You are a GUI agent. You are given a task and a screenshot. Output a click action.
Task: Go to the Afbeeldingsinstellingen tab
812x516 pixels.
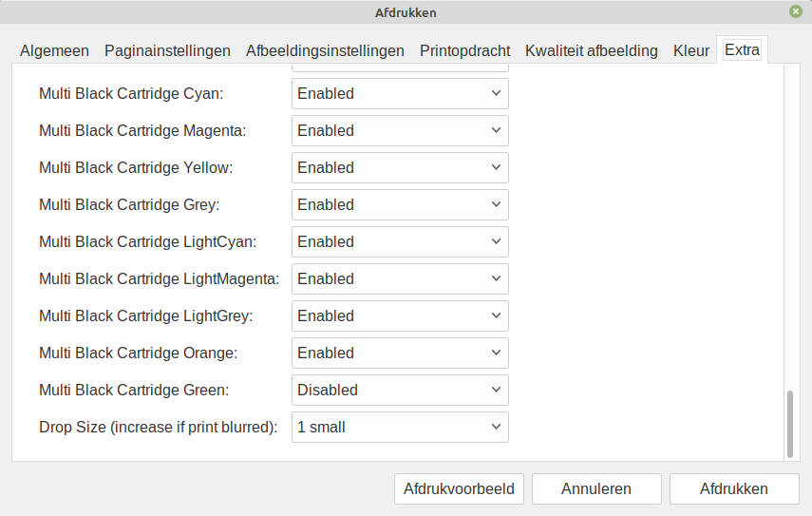tap(325, 50)
